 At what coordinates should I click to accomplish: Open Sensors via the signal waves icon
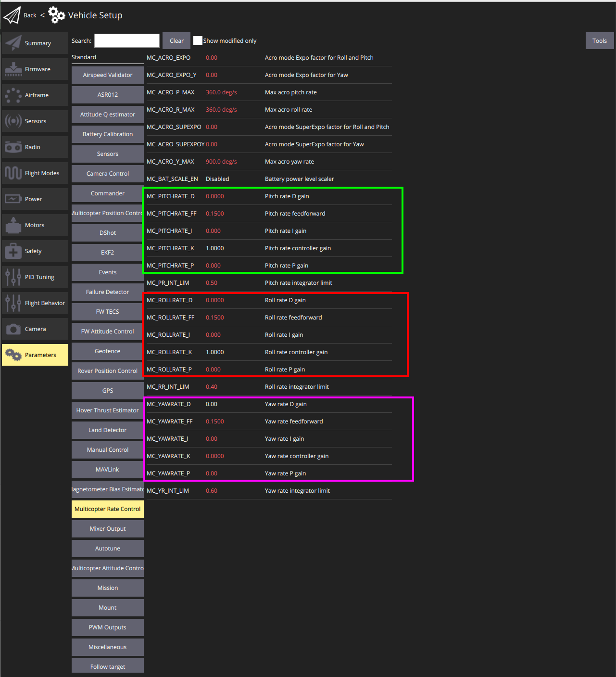tap(13, 121)
